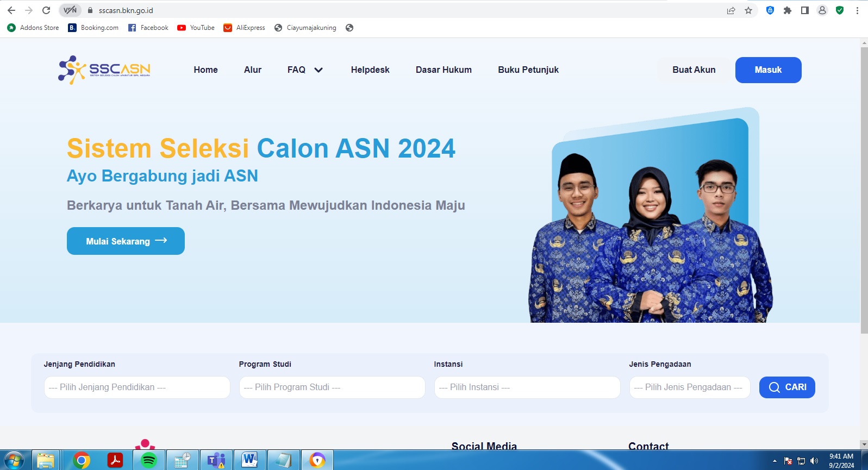Open the Pilih Instansi dropdown

(527, 387)
